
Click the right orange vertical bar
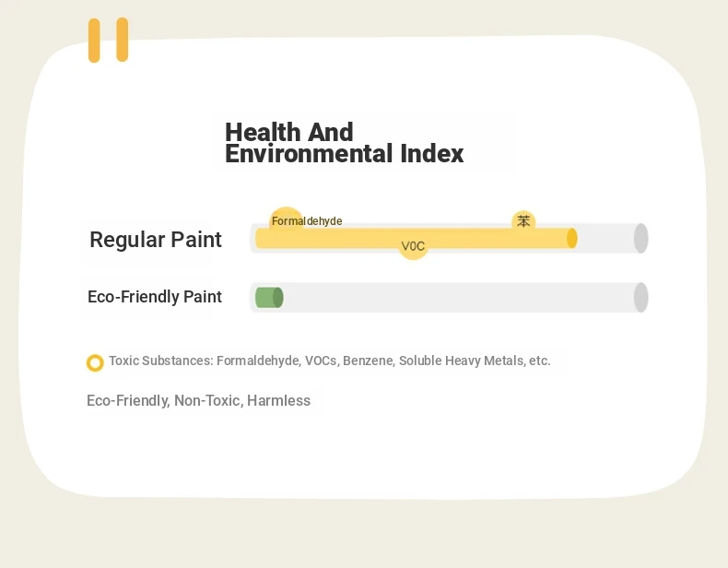coord(123,40)
